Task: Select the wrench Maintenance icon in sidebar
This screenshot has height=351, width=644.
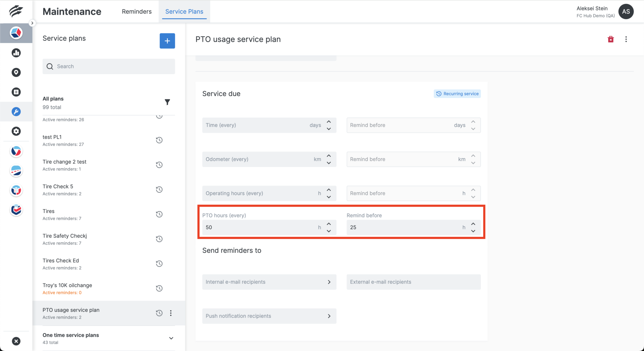Action: point(16,112)
